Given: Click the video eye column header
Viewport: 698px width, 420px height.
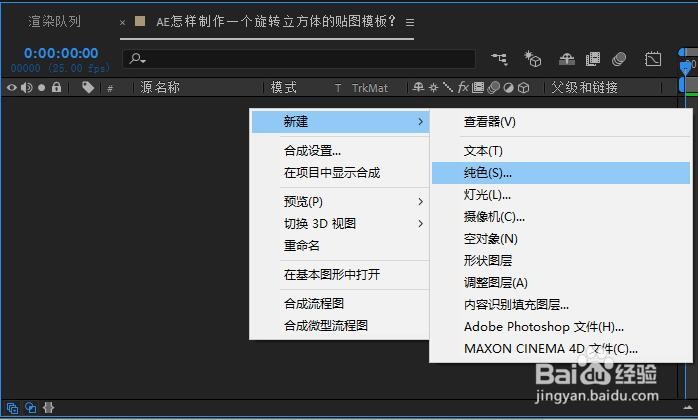Looking at the screenshot, I should 12,87.
